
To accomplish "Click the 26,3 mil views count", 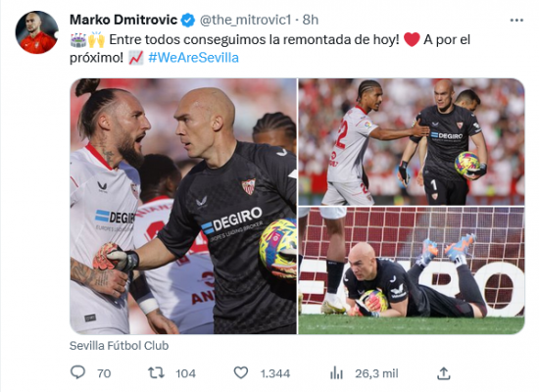I will [376, 373].
